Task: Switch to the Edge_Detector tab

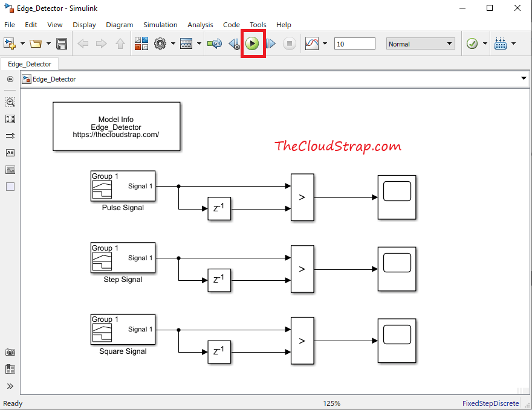Action: click(30, 63)
